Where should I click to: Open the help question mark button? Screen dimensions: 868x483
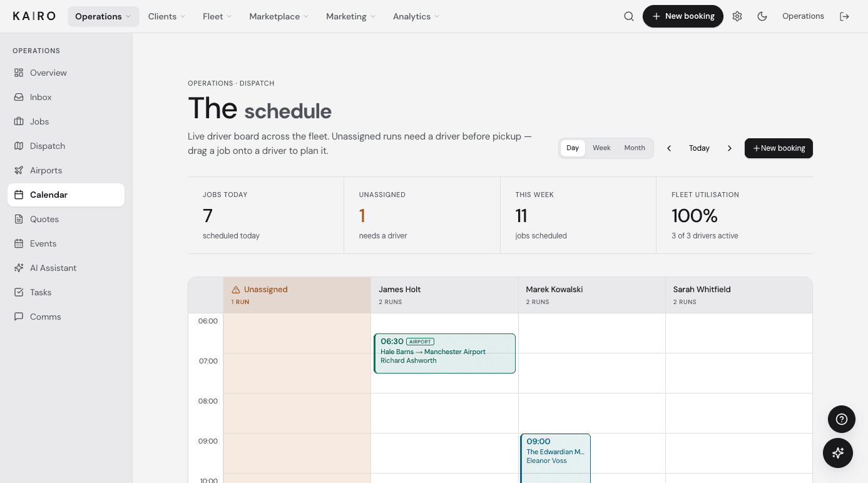pos(842,419)
